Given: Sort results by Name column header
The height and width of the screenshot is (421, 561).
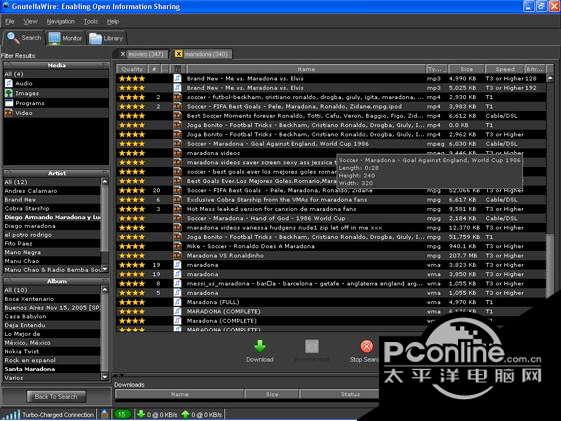Looking at the screenshot, I should point(306,69).
